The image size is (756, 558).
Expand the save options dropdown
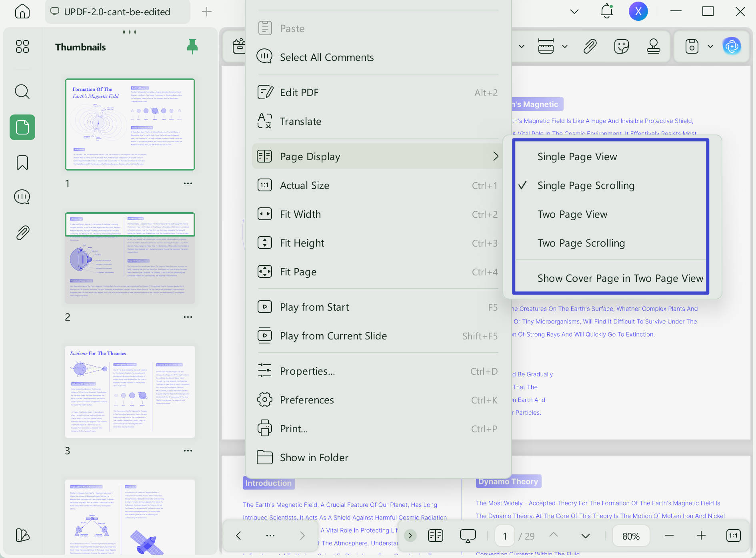[x=710, y=46]
